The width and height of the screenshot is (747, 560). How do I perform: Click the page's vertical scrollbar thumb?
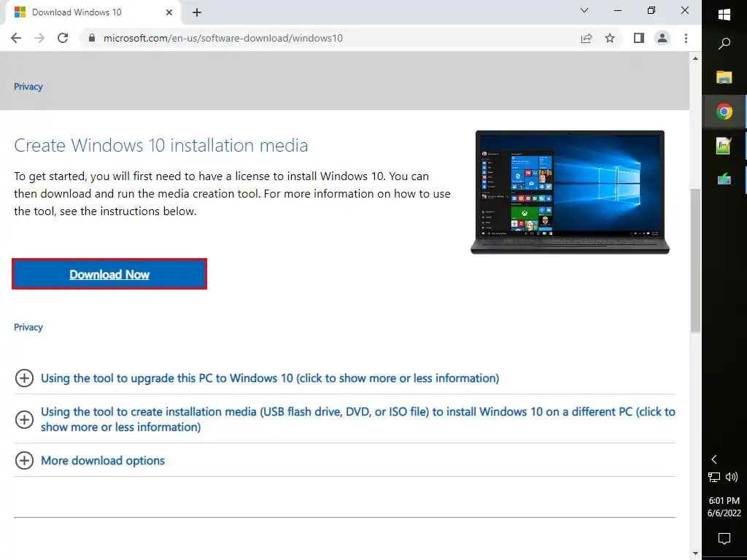click(695, 260)
